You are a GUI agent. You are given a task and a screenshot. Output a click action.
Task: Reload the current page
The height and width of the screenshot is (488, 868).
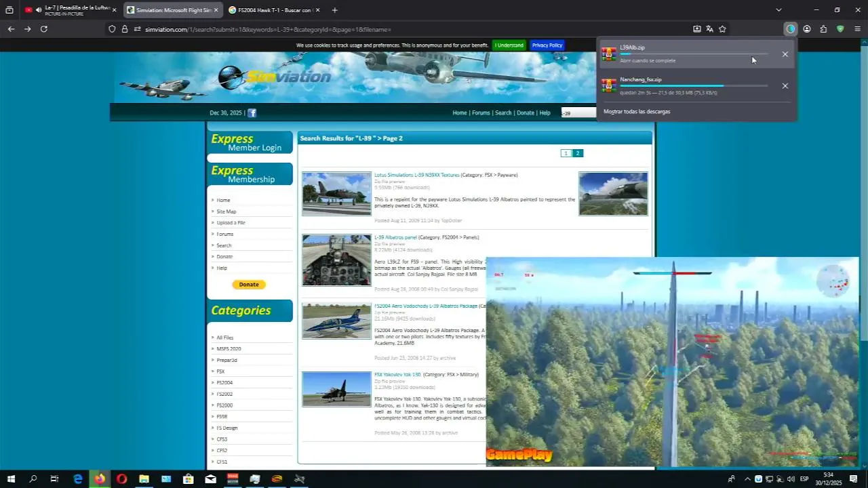pos(44,29)
